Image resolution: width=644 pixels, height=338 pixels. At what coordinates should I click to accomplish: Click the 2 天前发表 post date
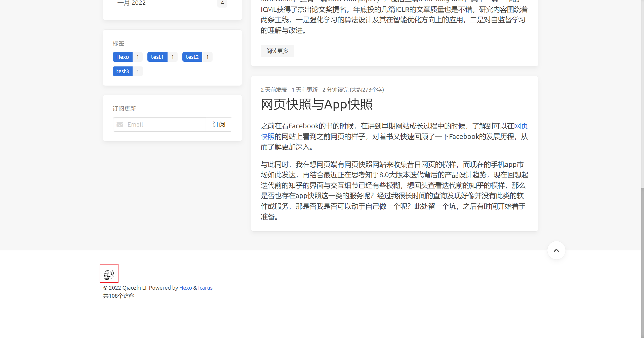[x=274, y=90]
